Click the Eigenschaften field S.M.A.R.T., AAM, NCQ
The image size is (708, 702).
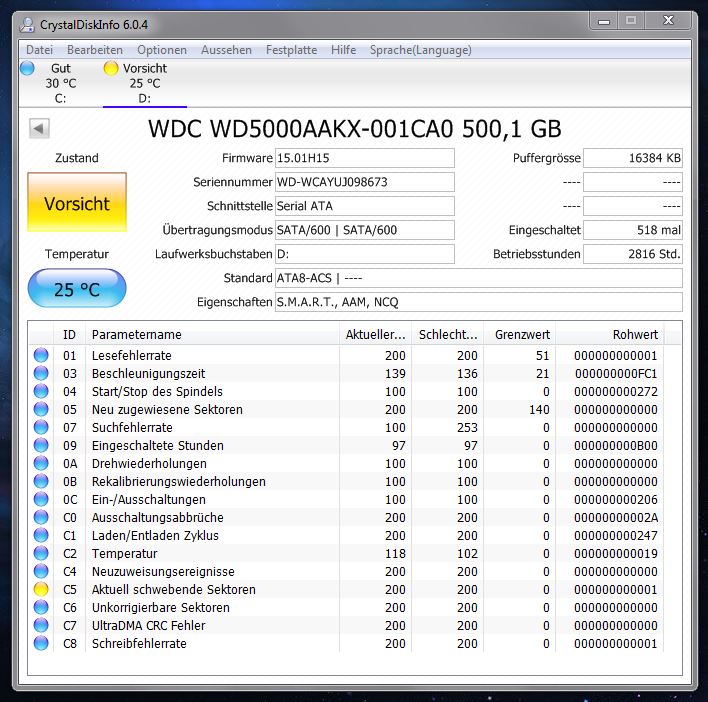pos(479,302)
